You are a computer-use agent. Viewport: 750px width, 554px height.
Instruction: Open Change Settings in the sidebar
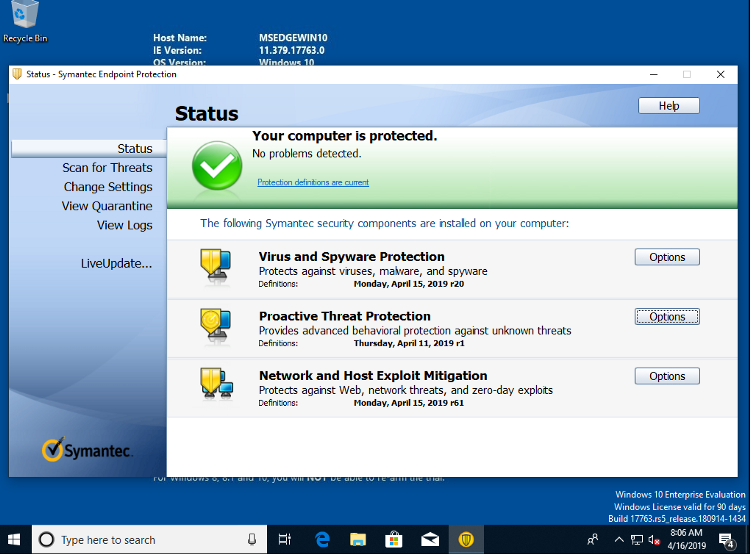[108, 187]
